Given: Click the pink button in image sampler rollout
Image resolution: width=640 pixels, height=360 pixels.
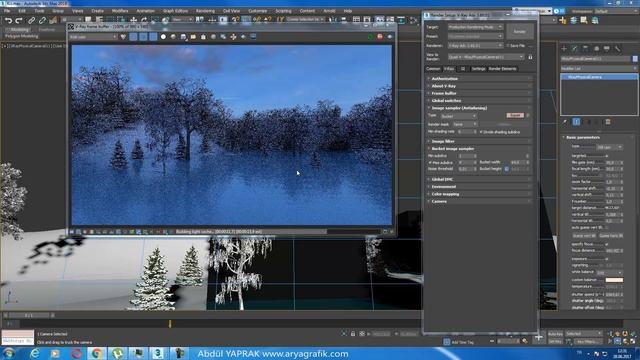Looking at the screenshot, I should [x=515, y=116].
